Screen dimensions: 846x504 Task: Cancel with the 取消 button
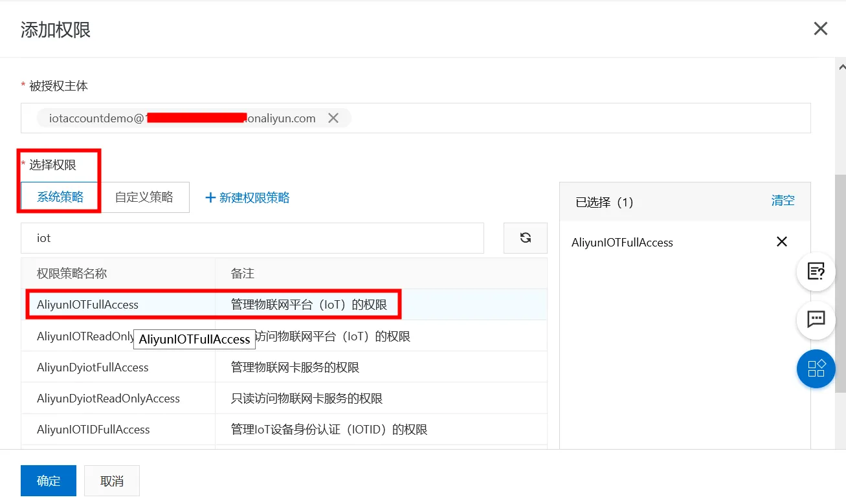(x=112, y=481)
